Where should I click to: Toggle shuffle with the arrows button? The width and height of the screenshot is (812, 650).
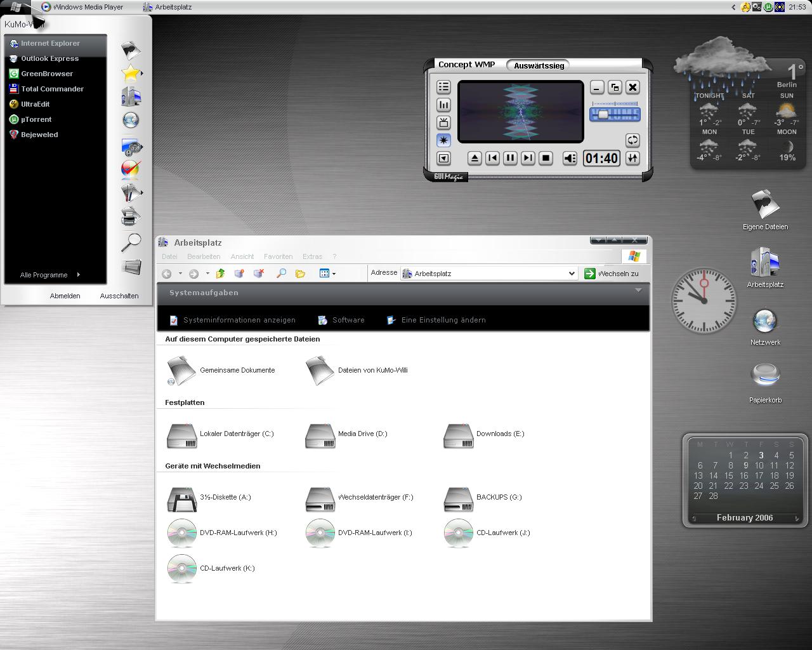tap(632, 158)
